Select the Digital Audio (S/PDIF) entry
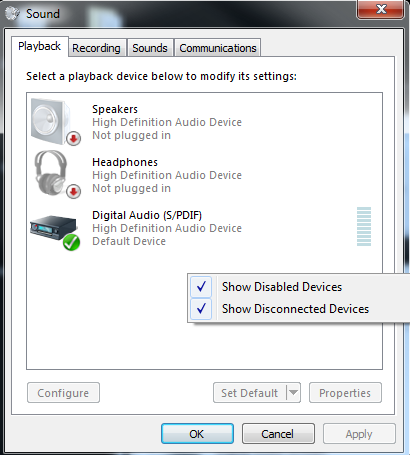This screenshot has width=410, height=455. 204,228
